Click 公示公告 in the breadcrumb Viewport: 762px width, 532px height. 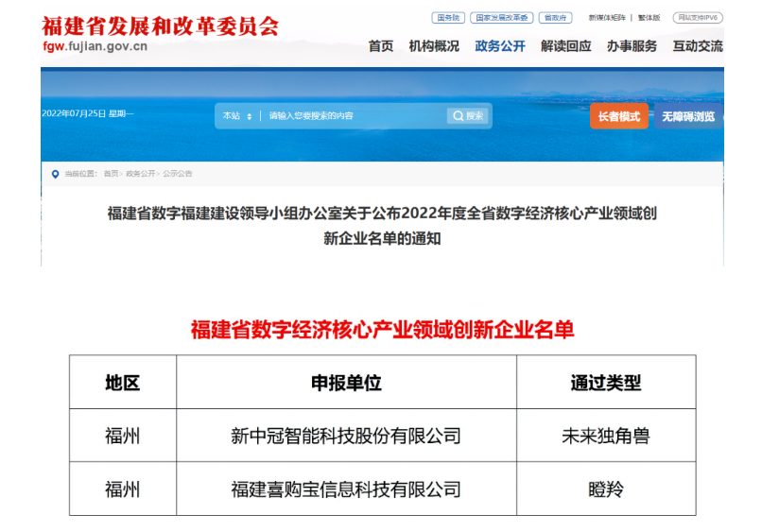pyautogui.click(x=177, y=174)
